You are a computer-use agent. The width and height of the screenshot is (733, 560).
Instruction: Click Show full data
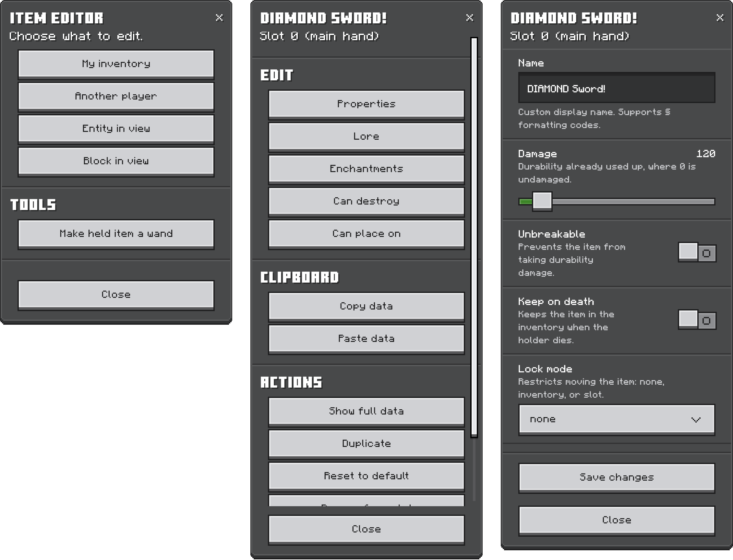(366, 411)
